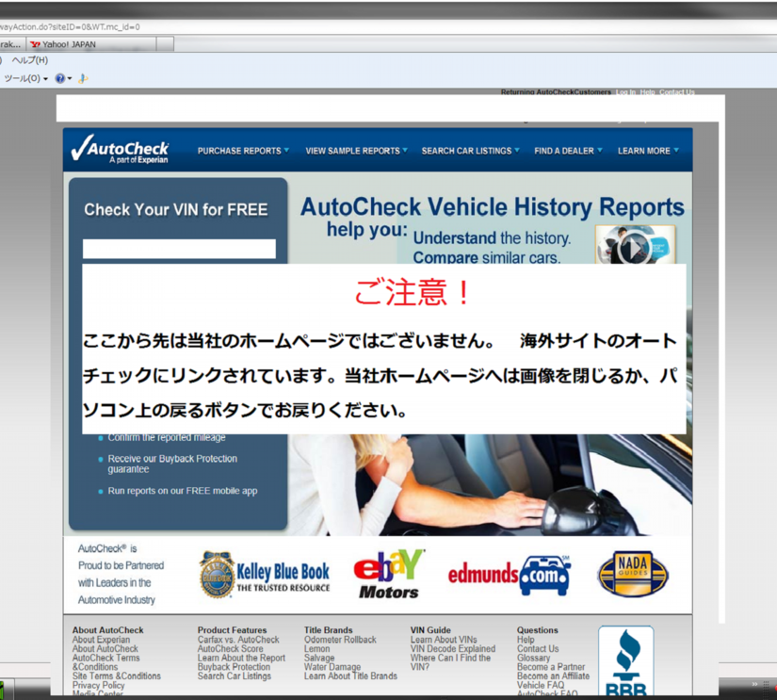The image size is (777, 700).
Task: Click 'Run reports on our FREE mobile app'
Action: [183, 491]
